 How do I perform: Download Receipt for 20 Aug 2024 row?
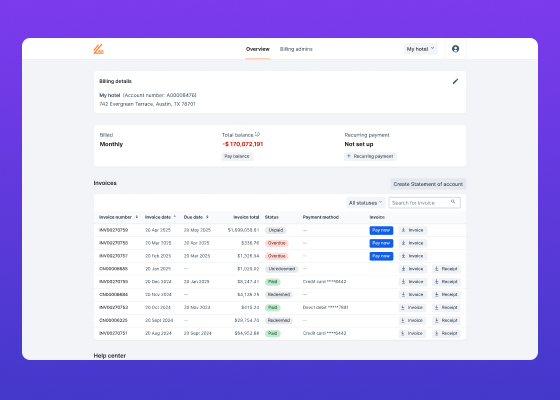[x=446, y=333]
